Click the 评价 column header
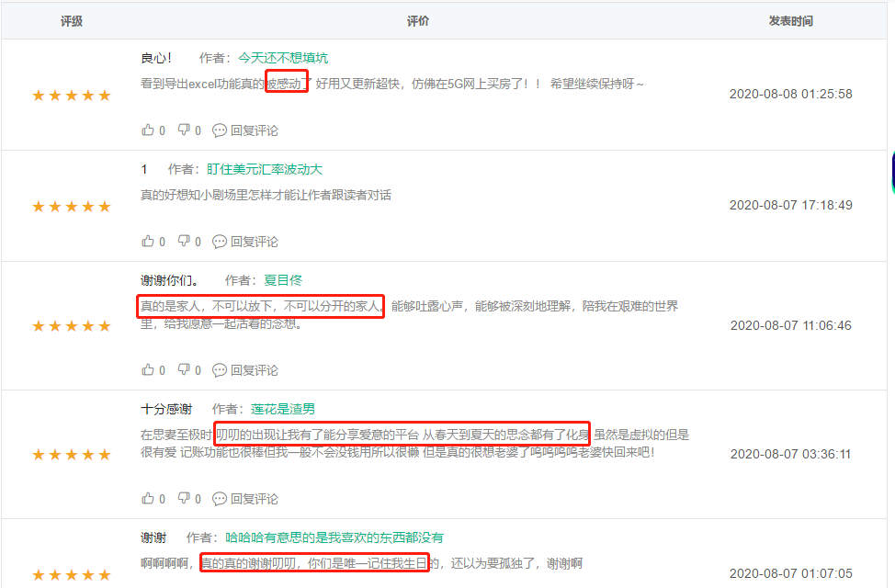 pos(418,21)
